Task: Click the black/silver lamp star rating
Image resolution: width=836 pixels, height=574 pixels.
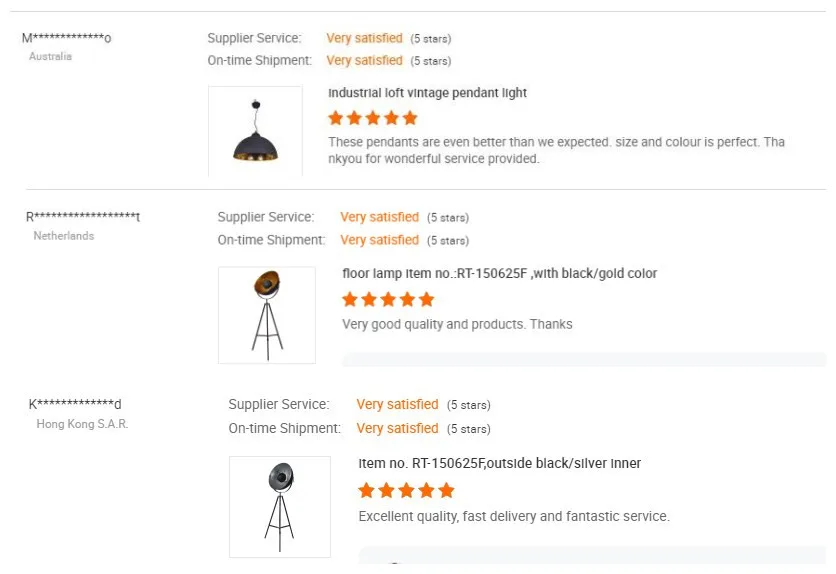Action: coord(406,490)
